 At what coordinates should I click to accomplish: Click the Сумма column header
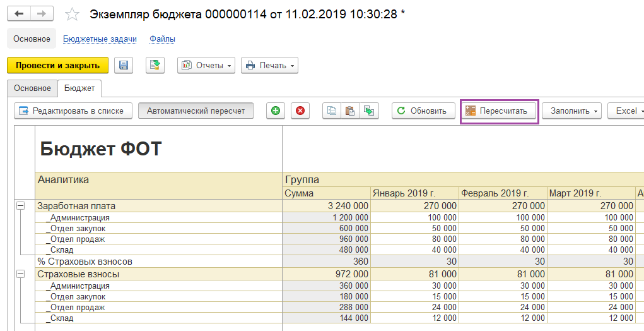[x=327, y=193]
